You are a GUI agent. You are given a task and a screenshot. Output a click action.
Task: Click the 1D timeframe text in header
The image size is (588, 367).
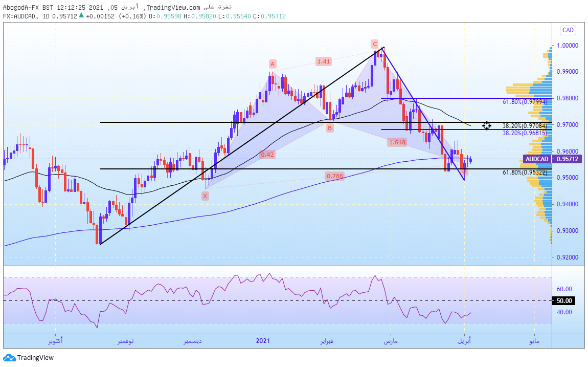(46, 16)
